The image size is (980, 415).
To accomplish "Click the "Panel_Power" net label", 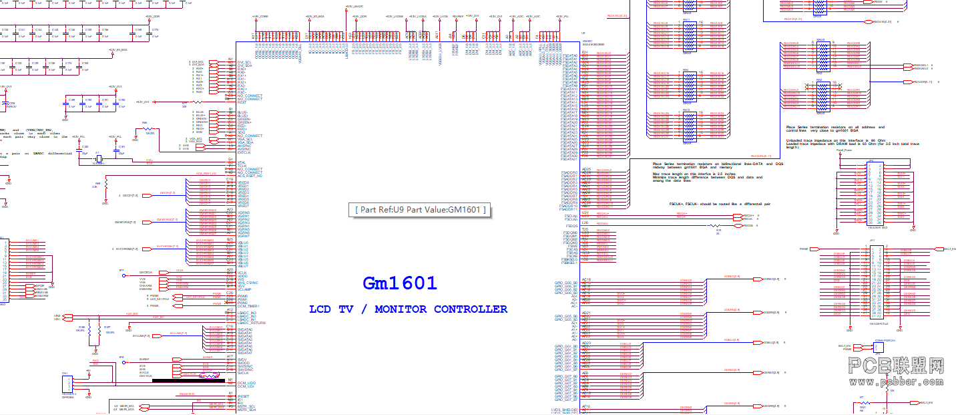I will 844,150.
